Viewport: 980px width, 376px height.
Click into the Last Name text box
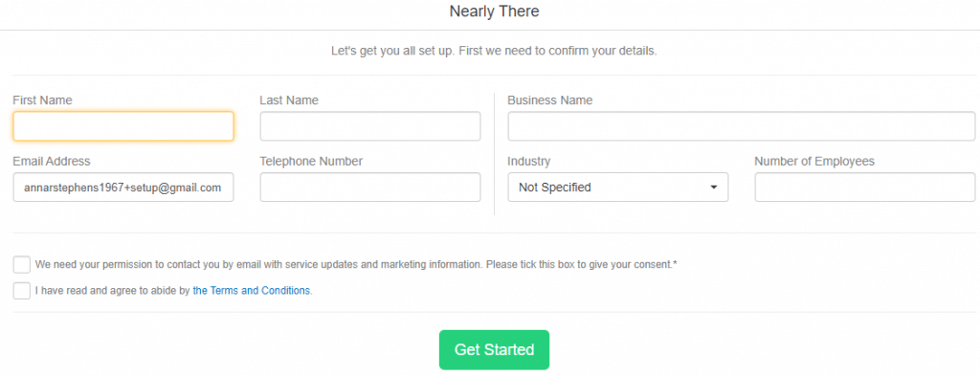pyautogui.click(x=370, y=126)
